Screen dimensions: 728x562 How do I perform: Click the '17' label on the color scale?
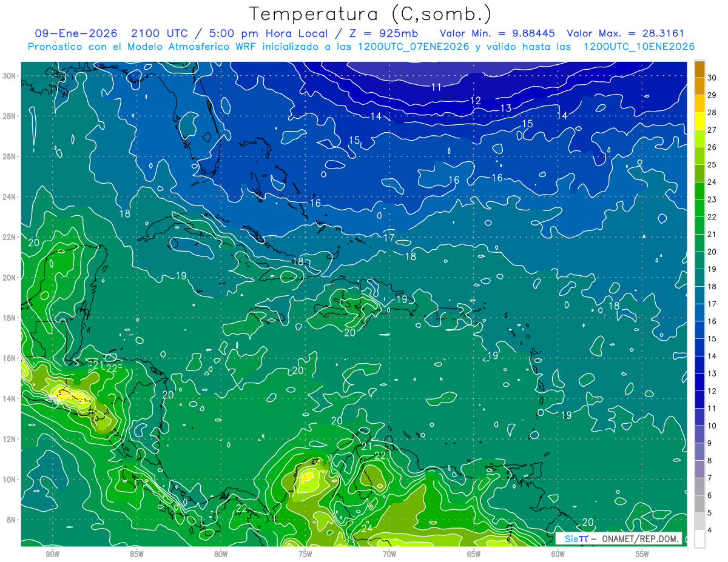click(x=712, y=303)
